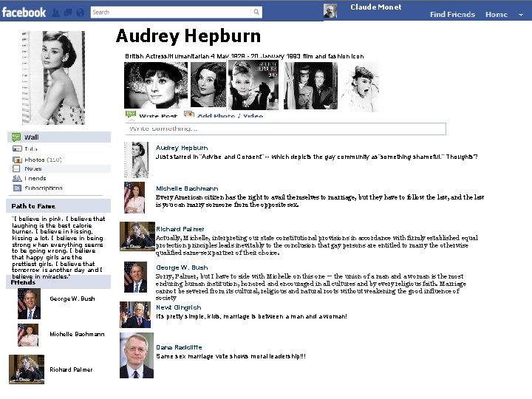
Task: Open the Friends section in the sidebar
Action: coord(35,178)
